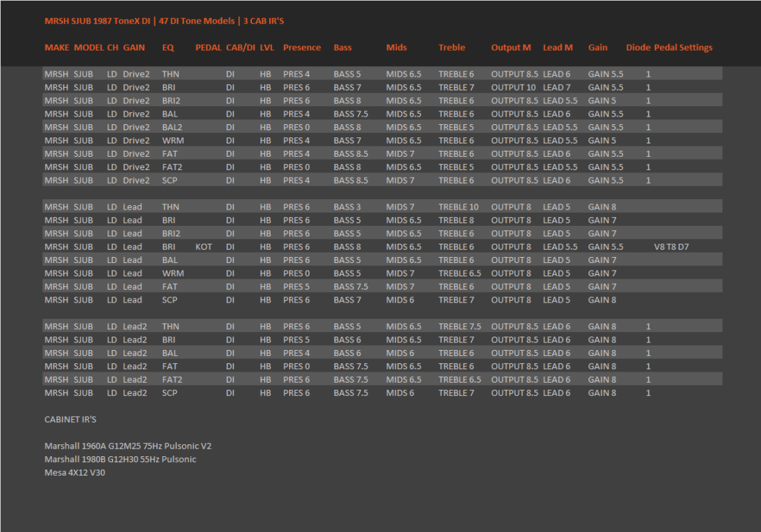Select 'PRES 5' in Lead FAT row

tap(297, 287)
